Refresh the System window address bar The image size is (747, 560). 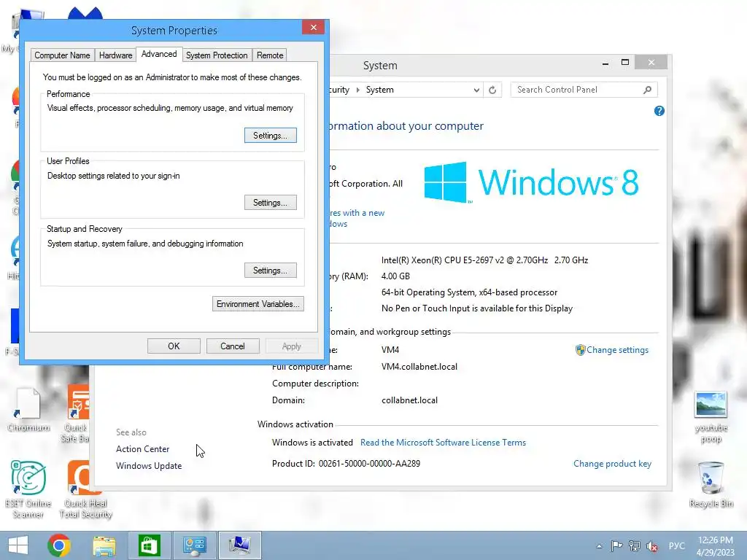pyautogui.click(x=492, y=90)
